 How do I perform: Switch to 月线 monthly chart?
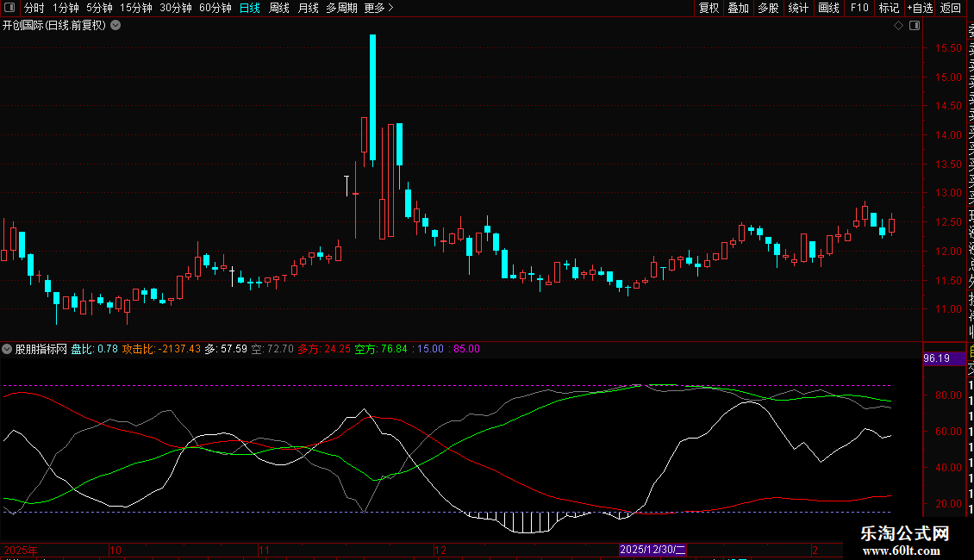308,8
